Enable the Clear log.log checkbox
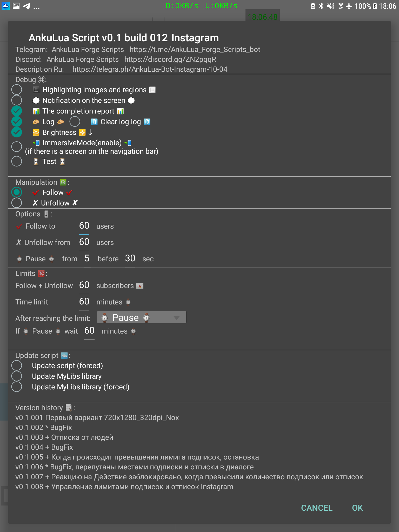 point(75,122)
